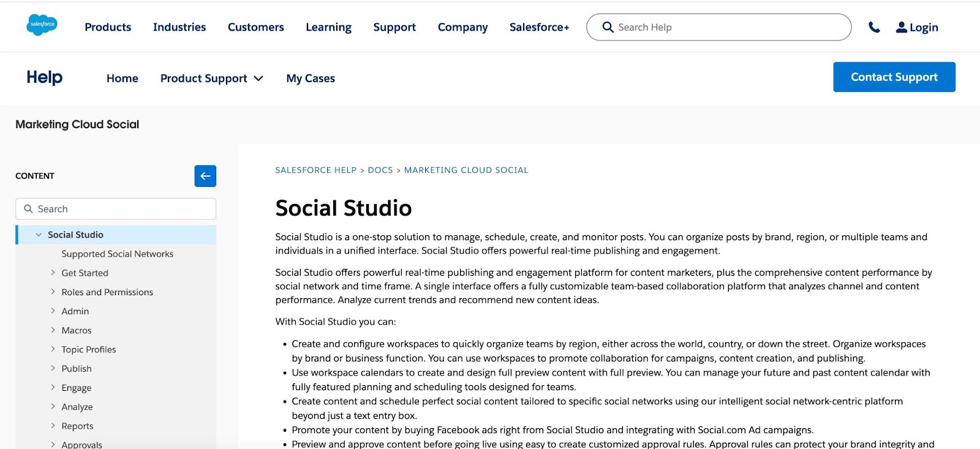The width and height of the screenshot is (980, 449).
Task: Go to Help Home
Action: point(123,78)
